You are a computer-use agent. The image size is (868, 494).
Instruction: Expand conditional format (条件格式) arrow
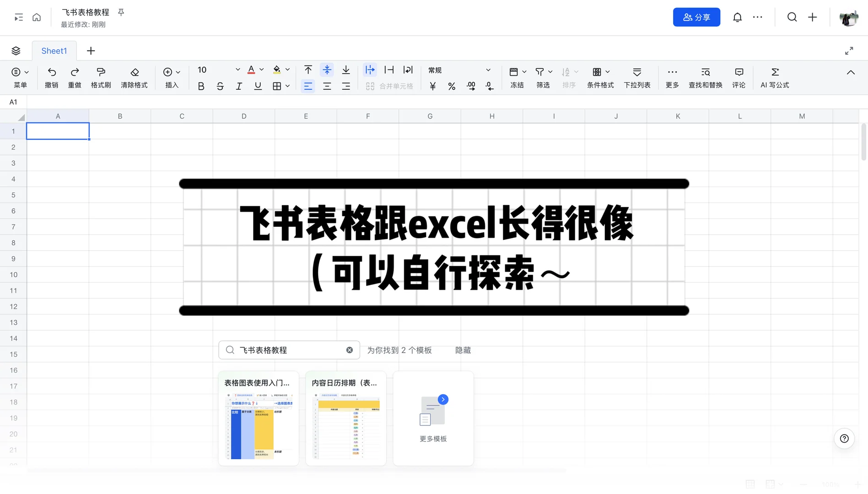[x=608, y=72]
